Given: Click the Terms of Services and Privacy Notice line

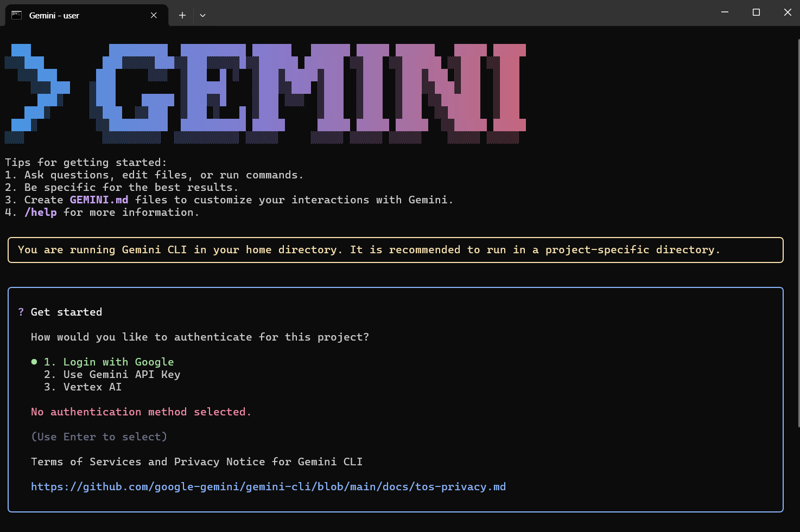Looking at the screenshot, I should pos(196,462).
